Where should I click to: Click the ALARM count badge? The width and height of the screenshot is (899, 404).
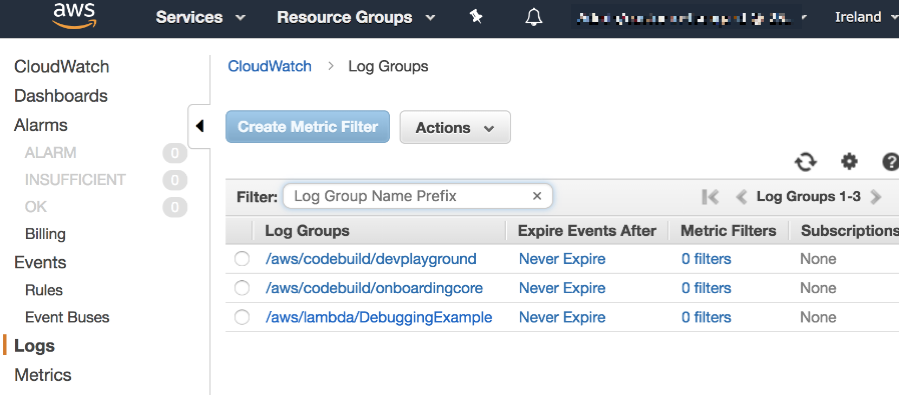(174, 153)
